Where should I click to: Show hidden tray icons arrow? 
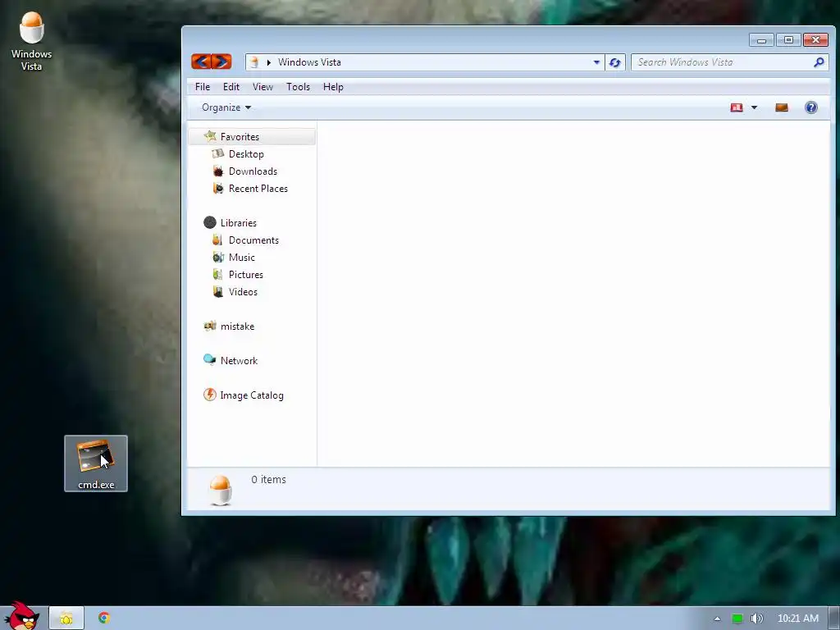(717, 619)
